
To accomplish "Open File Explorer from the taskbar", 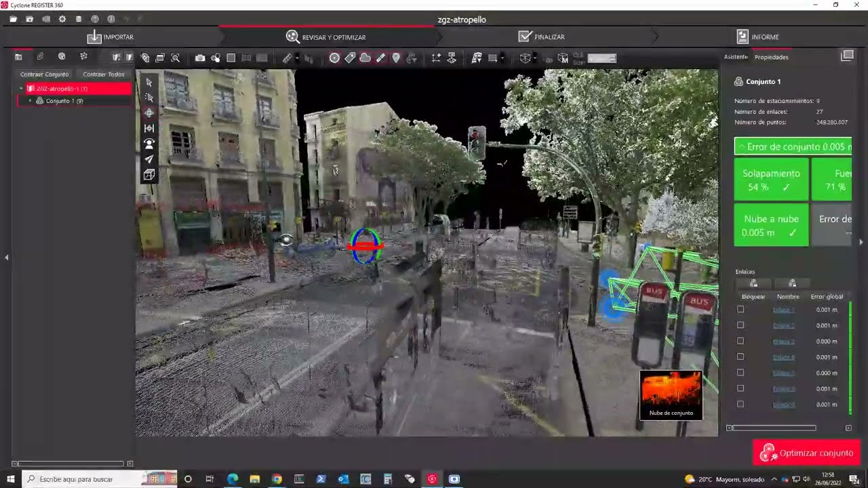I will (x=255, y=479).
